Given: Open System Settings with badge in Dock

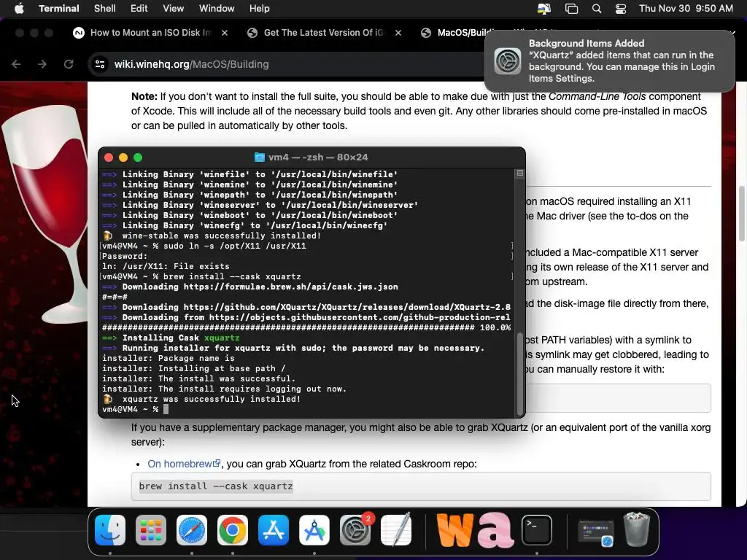Looking at the screenshot, I should click(x=355, y=530).
